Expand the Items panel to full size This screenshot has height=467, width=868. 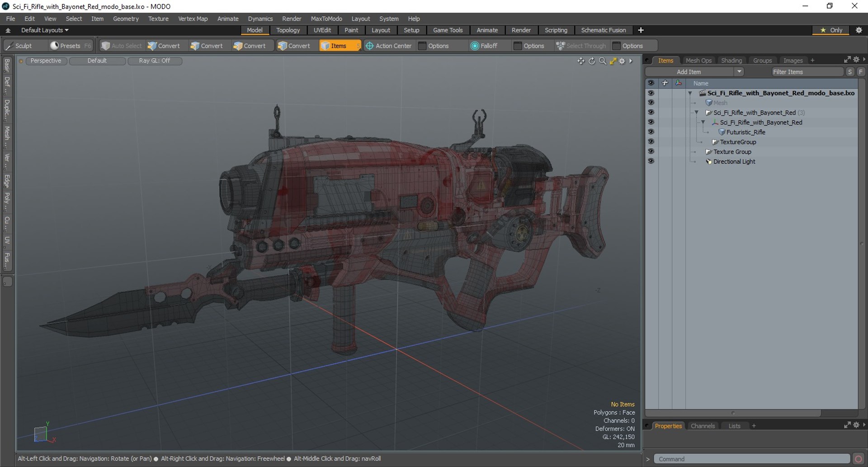click(x=847, y=60)
